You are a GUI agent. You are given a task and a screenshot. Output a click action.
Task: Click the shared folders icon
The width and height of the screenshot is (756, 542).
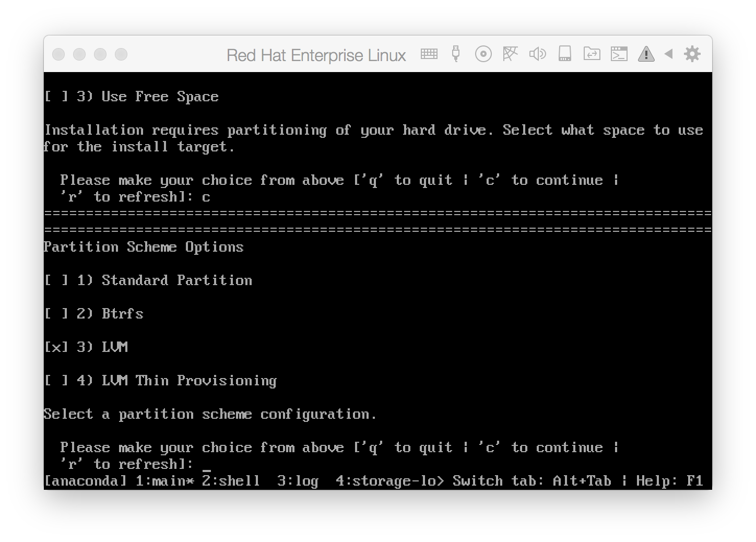(x=592, y=54)
